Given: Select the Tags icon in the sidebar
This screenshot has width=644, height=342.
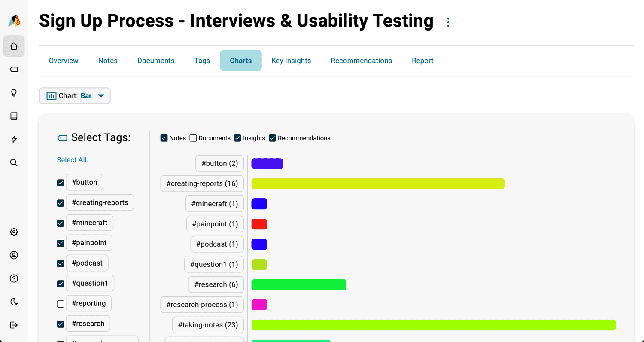Looking at the screenshot, I should (x=14, y=69).
